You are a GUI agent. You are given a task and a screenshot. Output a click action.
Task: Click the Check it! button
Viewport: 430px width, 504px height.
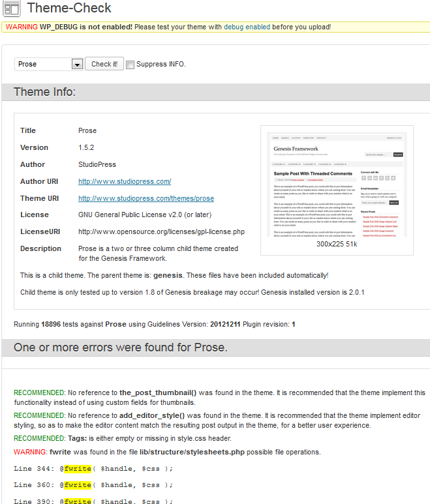tap(104, 64)
